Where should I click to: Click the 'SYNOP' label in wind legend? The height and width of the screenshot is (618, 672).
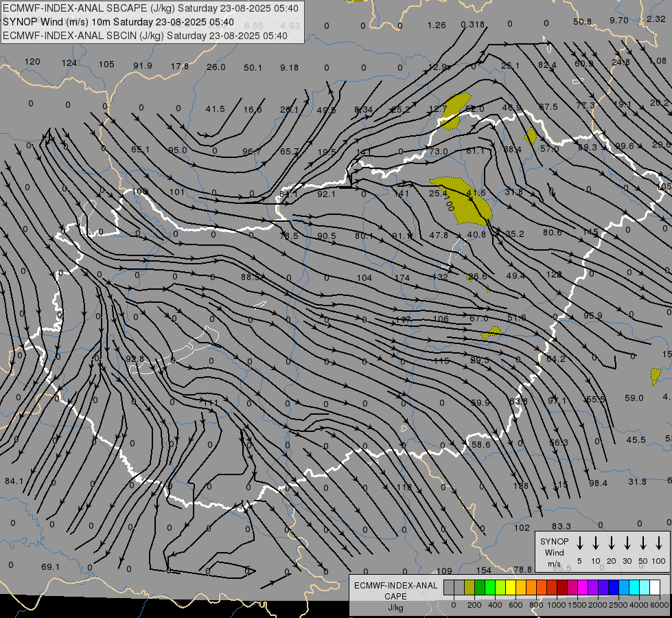tap(554, 541)
